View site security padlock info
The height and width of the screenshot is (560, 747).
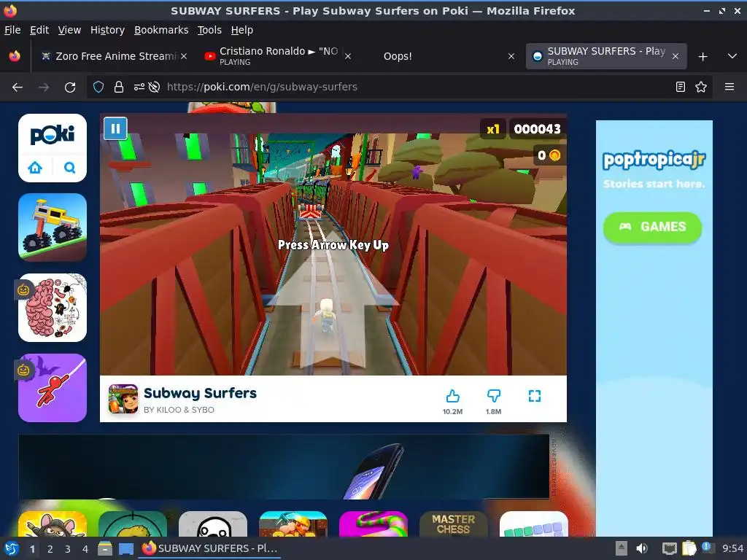119,87
